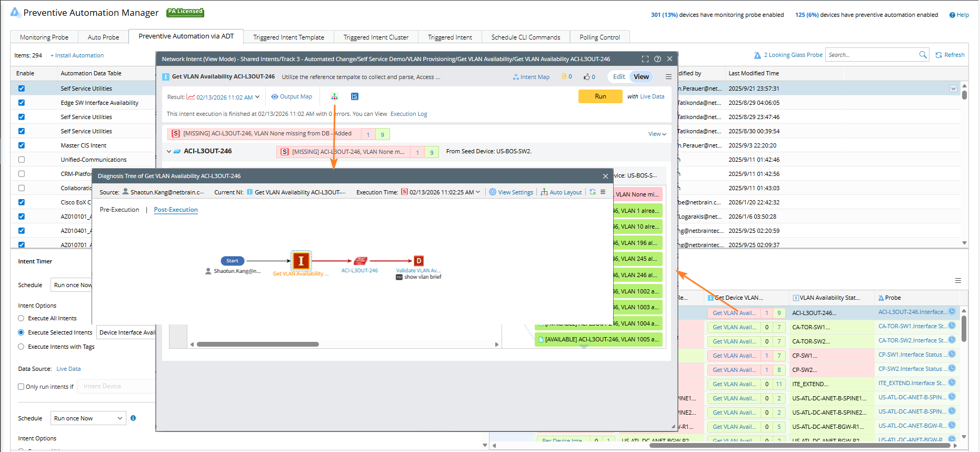Switch to the Pre-Execution view
Viewport: 980px width, 452px height.
pyautogui.click(x=119, y=210)
